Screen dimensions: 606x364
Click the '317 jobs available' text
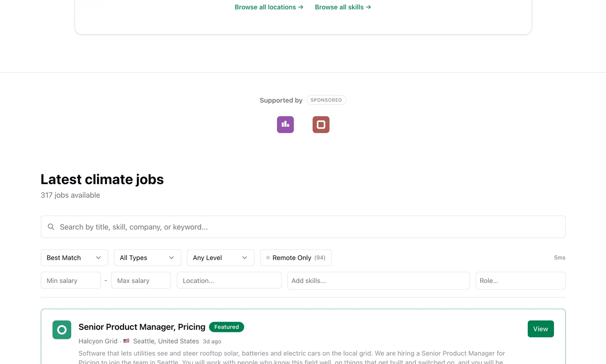[70, 195]
